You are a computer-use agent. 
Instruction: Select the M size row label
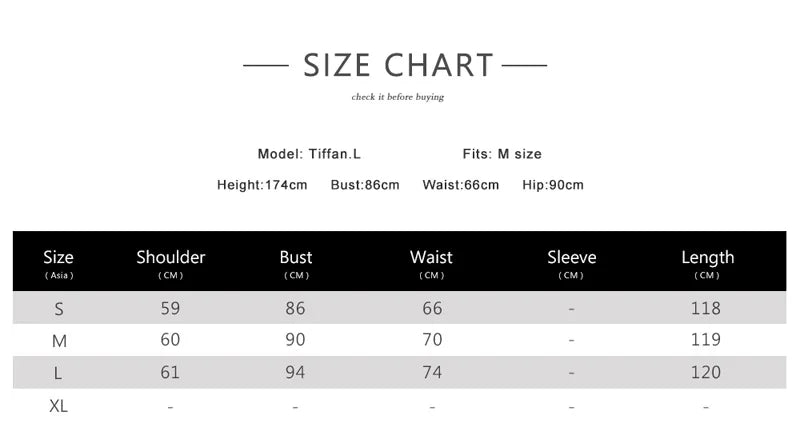[x=59, y=341]
